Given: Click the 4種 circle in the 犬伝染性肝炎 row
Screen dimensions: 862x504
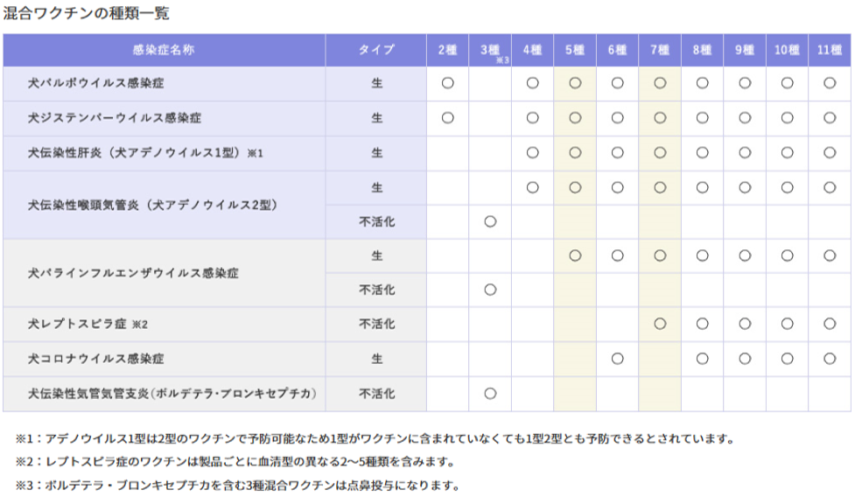Looking at the screenshot, I should pyautogui.click(x=532, y=152).
